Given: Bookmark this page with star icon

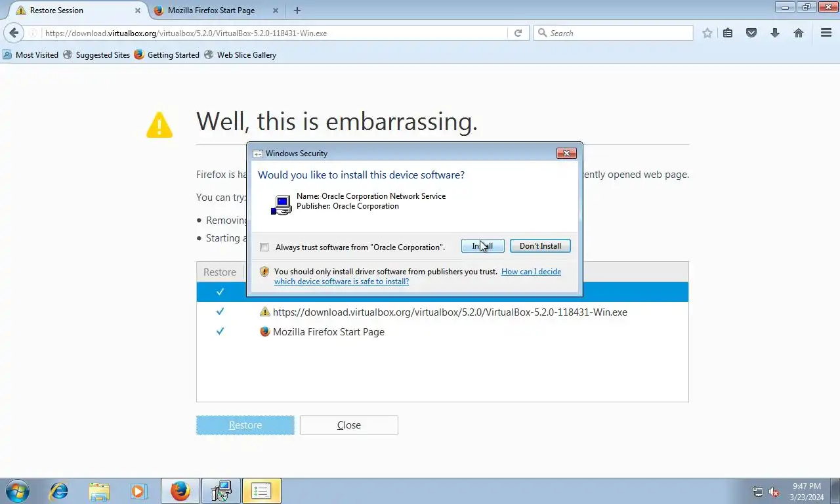Looking at the screenshot, I should [x=707, y=33].
